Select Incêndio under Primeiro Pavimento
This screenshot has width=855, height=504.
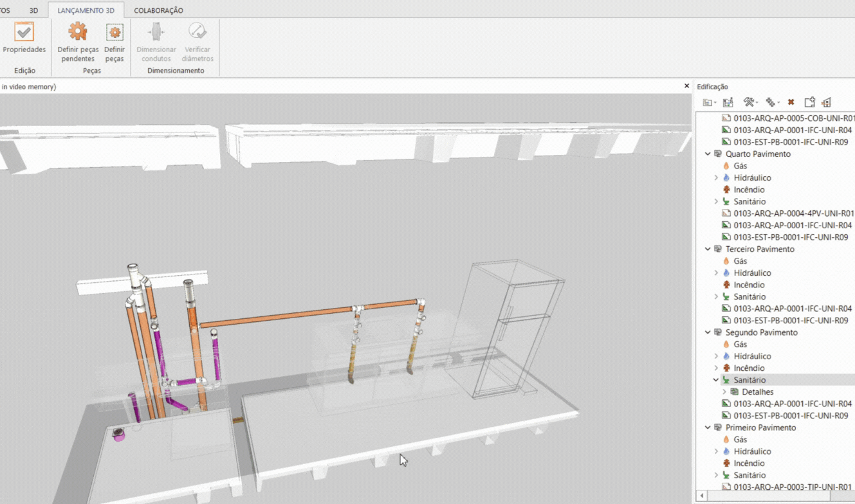coord(749,464)
